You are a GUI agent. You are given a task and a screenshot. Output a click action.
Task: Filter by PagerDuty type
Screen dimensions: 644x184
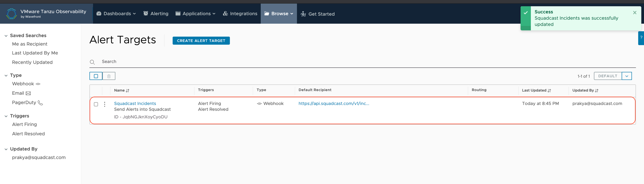pos(27,102)
